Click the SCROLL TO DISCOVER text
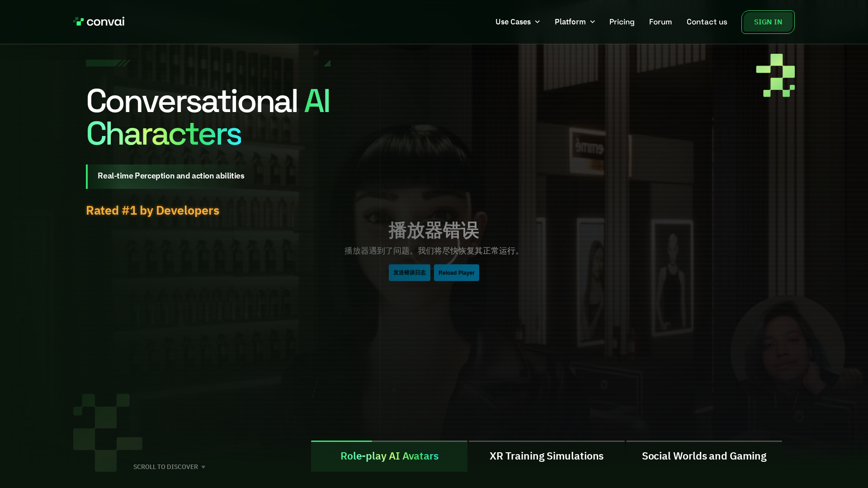The height and width of the screenshot is (488, 868). point(165,467)
